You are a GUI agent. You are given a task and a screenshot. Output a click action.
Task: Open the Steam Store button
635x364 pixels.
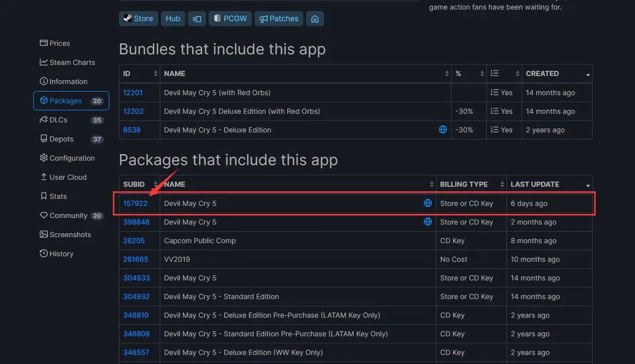139,19
